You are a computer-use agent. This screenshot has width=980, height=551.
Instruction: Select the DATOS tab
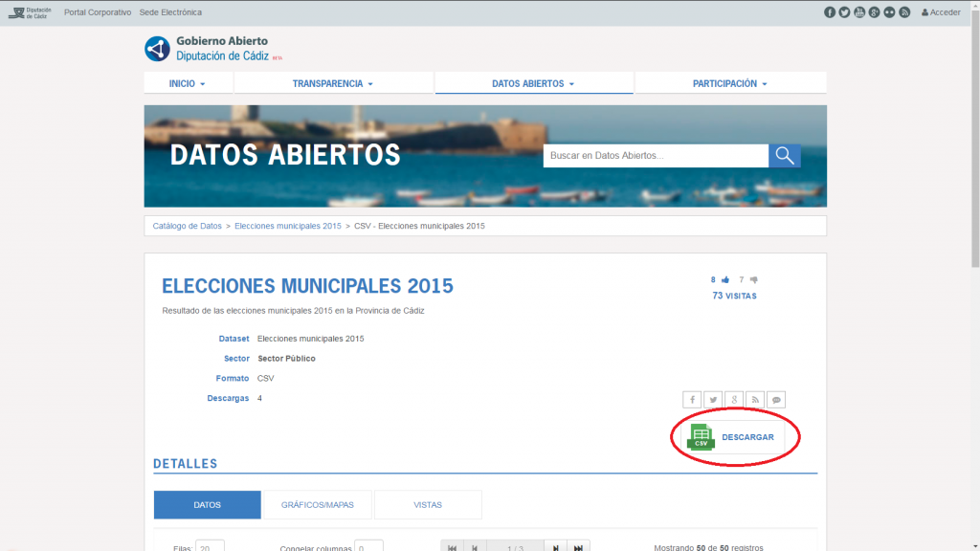coord(208,505)
